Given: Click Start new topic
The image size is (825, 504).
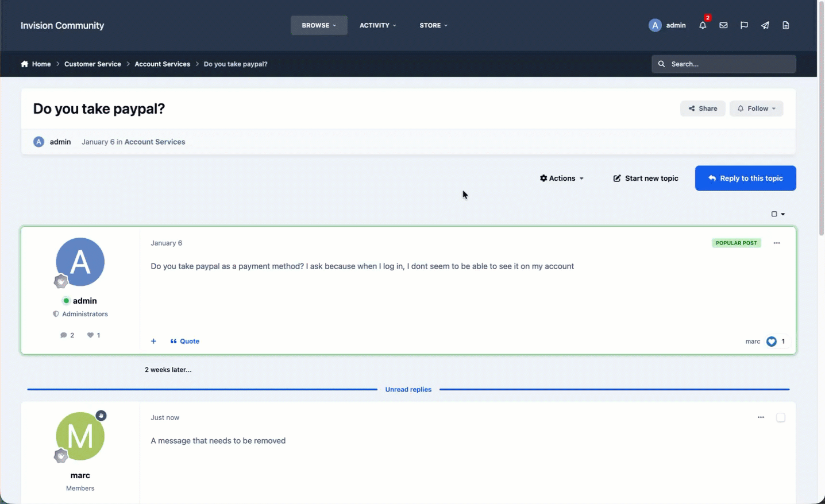Looking at the screenshot, I should pyautogui.click(x=646, y=179).
